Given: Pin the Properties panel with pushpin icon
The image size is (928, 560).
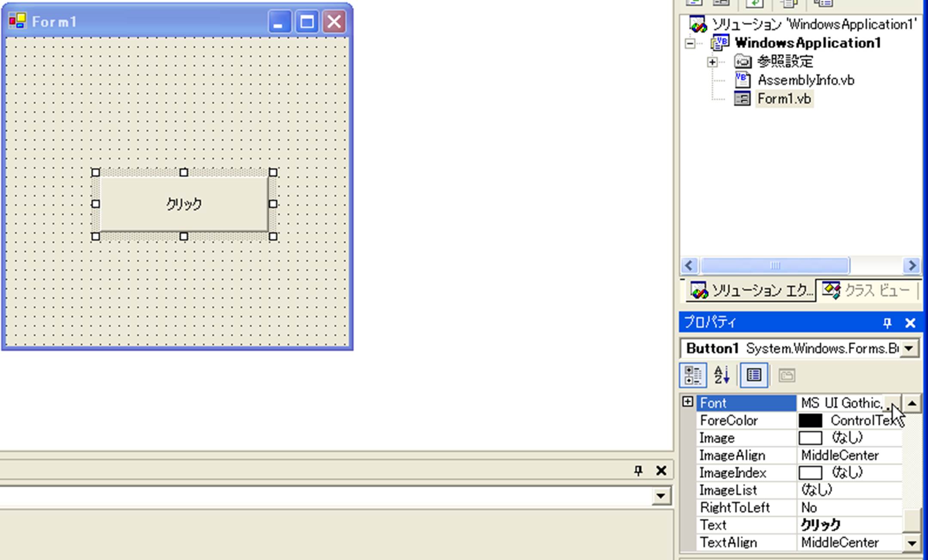Looking at the screenshot, I should tap(887, 323).
